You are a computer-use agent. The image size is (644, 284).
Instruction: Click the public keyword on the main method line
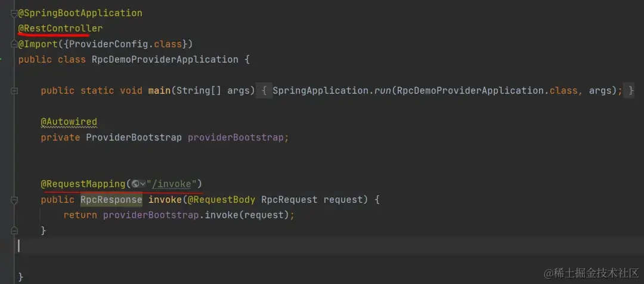click(x=57, y=91)
